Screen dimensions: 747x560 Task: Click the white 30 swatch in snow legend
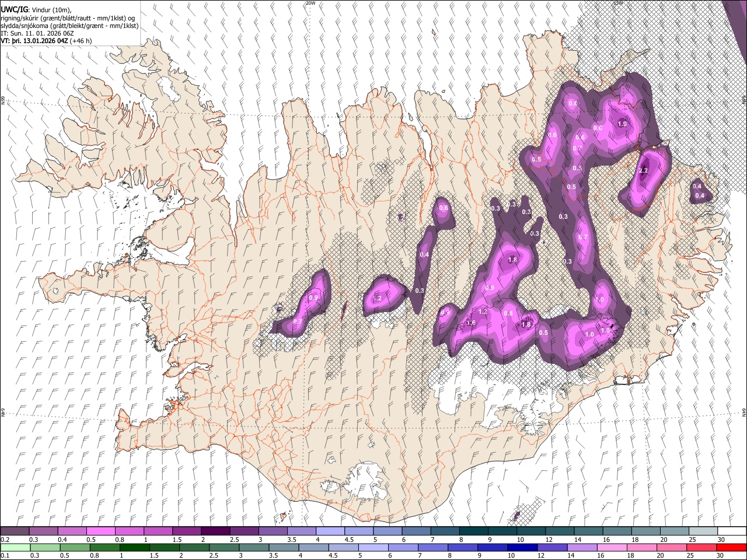(731, 531)
